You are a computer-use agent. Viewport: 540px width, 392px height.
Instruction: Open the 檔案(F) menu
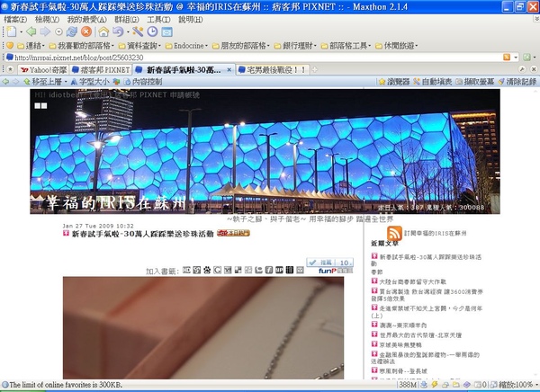tap(15, 20)
